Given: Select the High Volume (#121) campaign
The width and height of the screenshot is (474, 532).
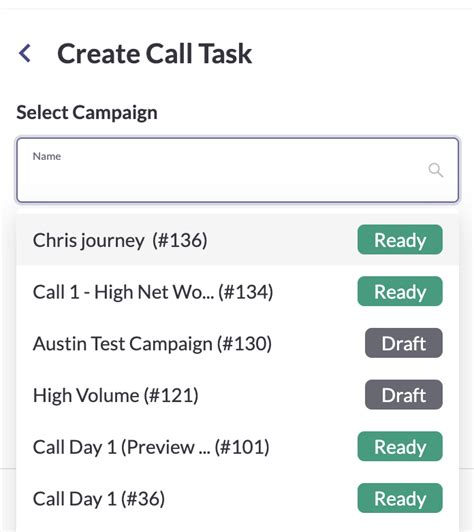Looking at the screenshot, I should [x=238, y=395].
